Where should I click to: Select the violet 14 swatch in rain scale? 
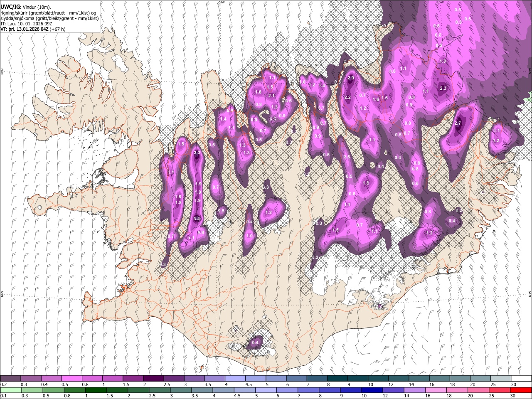pos(414,390)
